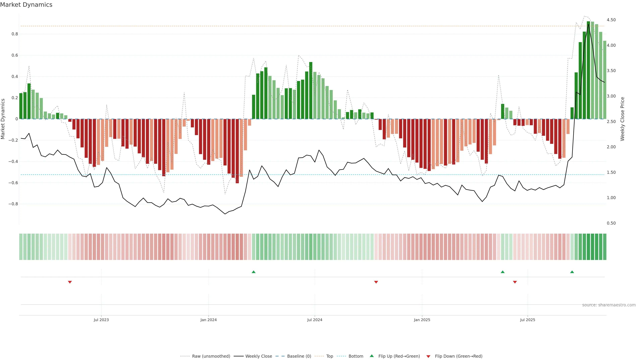Click the green flip-up marker near April 2024
This screenshot has width=644, height=362.
tap(254, 272)
